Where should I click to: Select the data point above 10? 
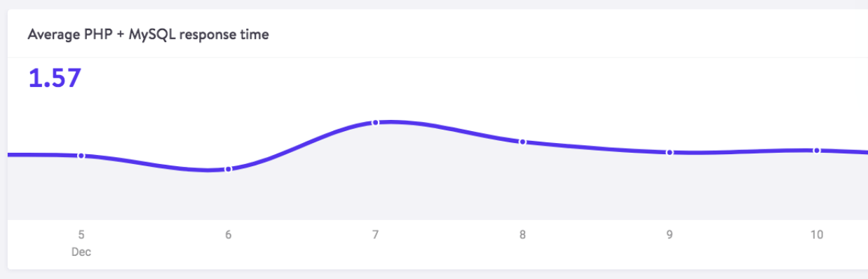coord(817,150)
